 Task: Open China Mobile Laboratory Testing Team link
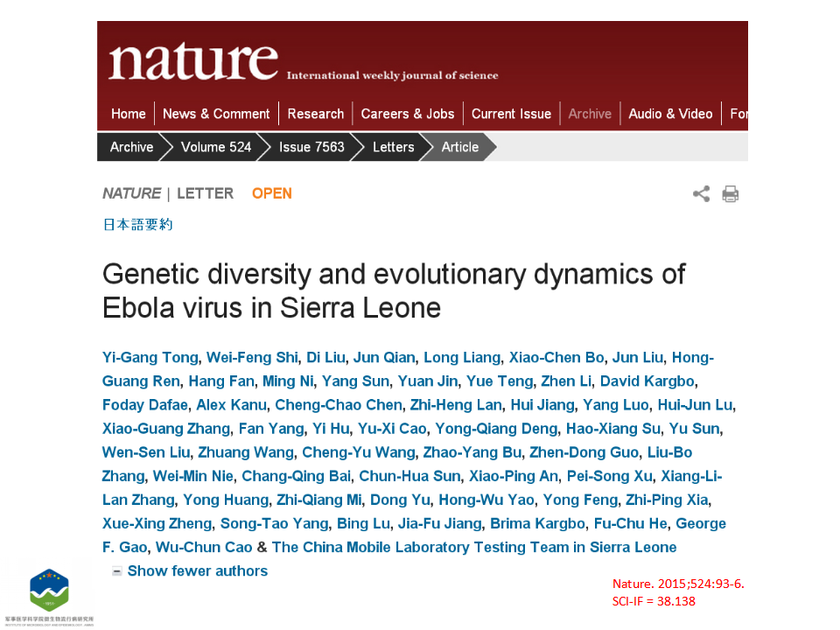point(474,547)
